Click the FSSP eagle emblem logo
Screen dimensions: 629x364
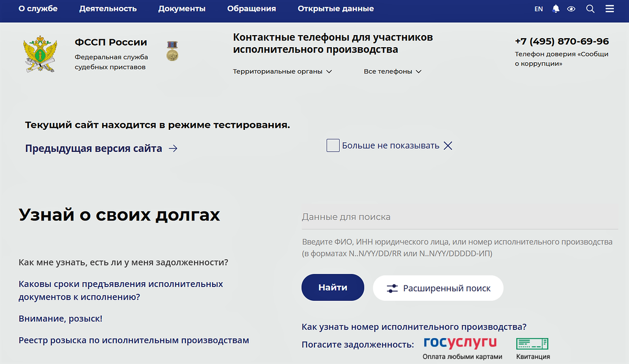click(40, 54)
